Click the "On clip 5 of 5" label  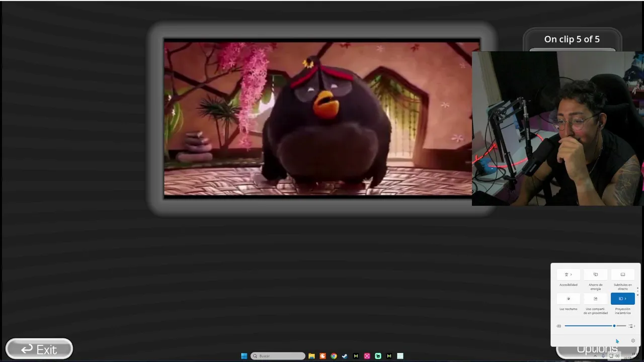572,39
